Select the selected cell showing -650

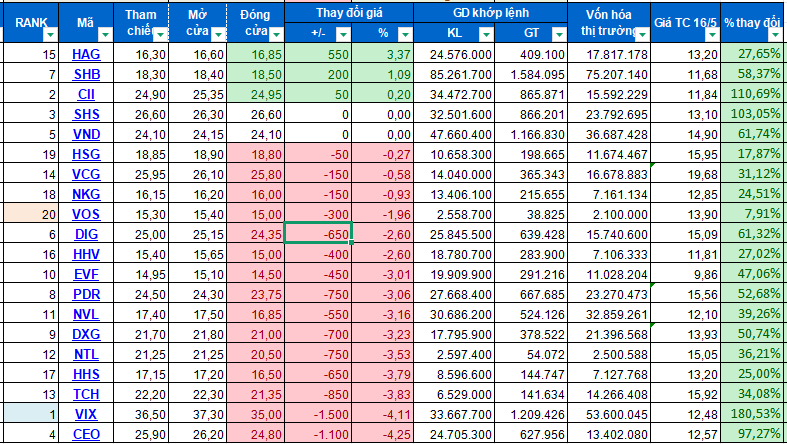click(x=318, y=233)
